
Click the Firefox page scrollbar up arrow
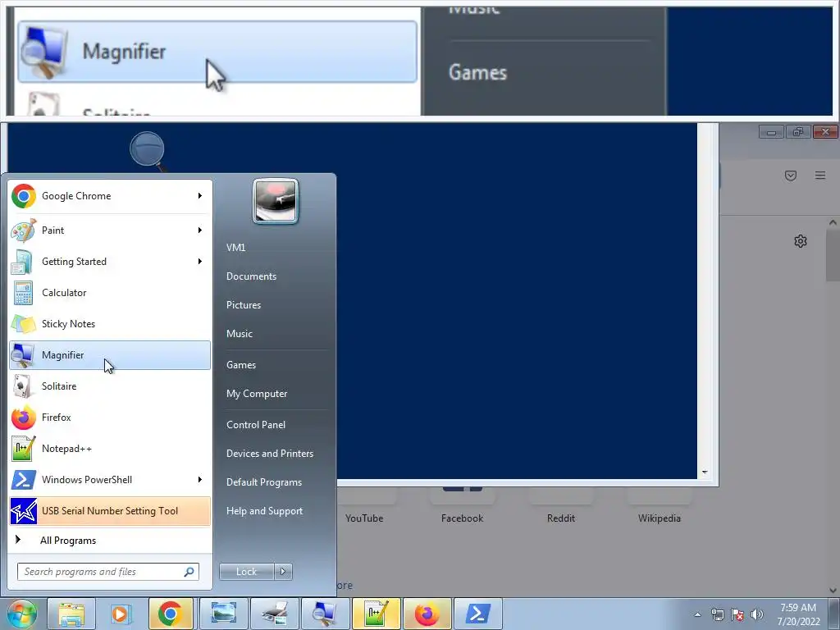coord(833,221)
